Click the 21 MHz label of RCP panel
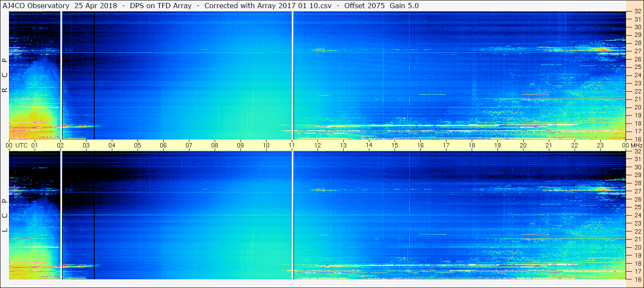The width and height of the screenshot is (644, 288). pos(637,99)
